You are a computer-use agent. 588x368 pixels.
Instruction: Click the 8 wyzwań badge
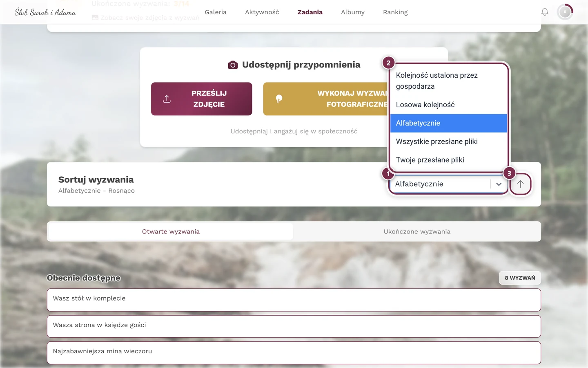(520, 278)
